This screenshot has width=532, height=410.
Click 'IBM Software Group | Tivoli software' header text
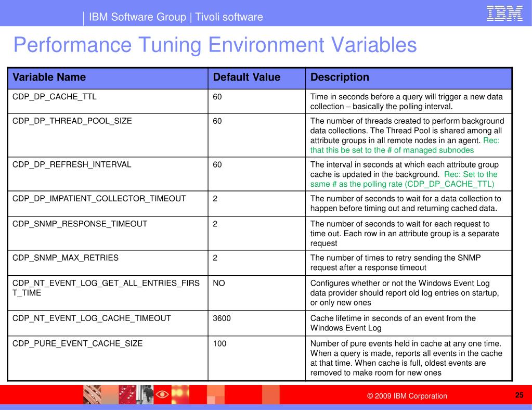click(x=176, y=17)
